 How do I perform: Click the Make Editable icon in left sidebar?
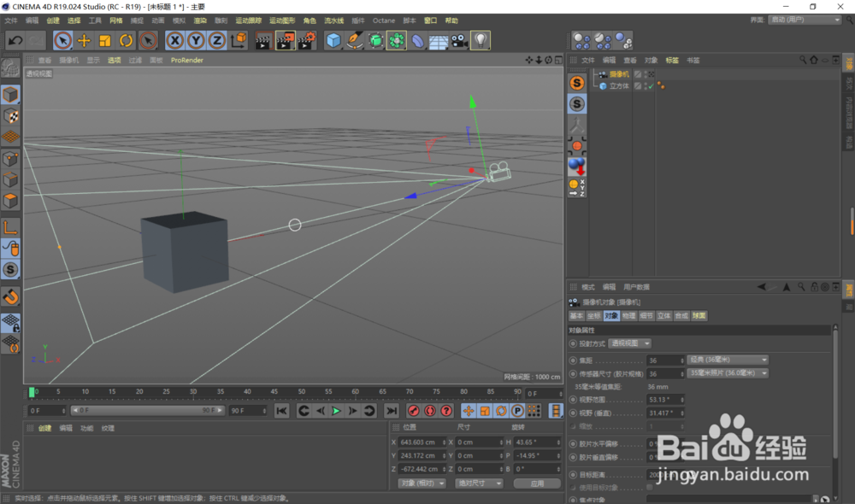click(x=10, y=68)
